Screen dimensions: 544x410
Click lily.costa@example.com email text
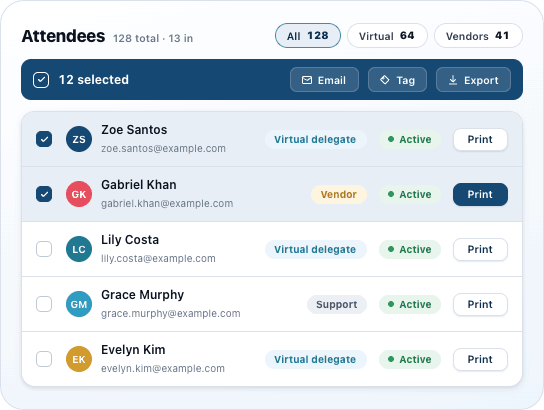[x=158, y=258]
